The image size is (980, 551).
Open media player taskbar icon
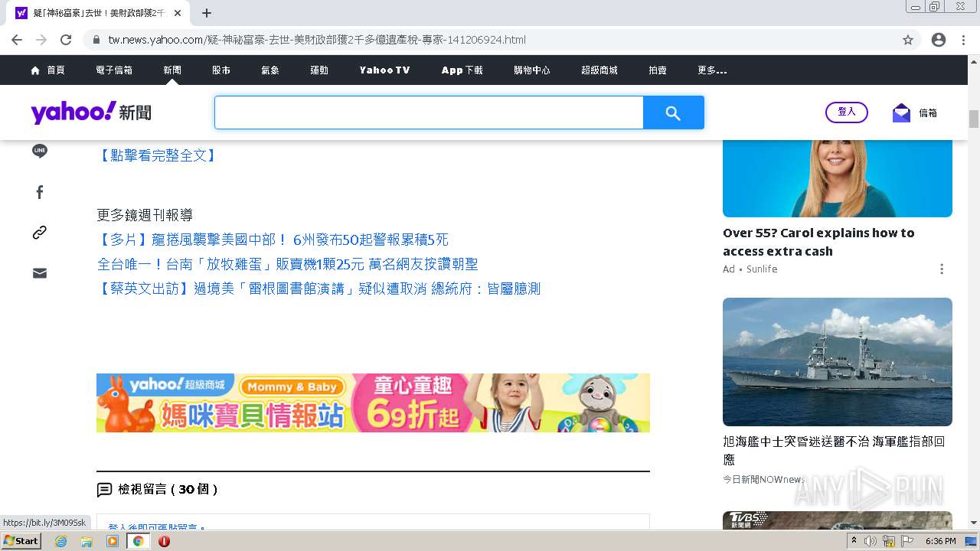tap(113, 541)
